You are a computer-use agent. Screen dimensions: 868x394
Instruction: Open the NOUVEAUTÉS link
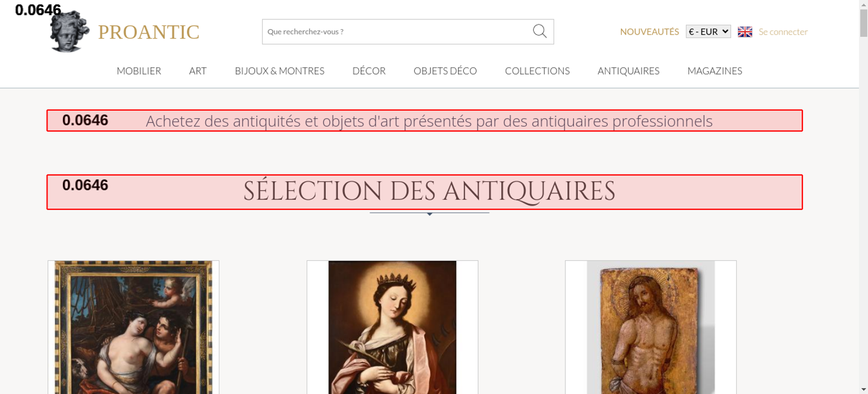click(x=649, y=32)
